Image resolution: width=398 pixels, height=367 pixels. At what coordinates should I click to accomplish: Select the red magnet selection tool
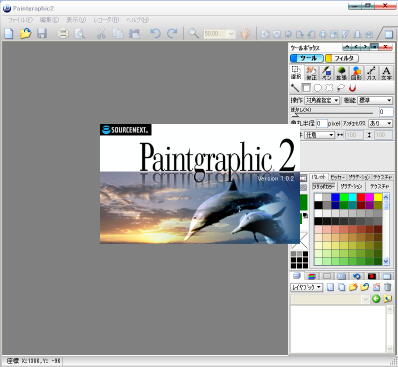[x=352, y=88]
